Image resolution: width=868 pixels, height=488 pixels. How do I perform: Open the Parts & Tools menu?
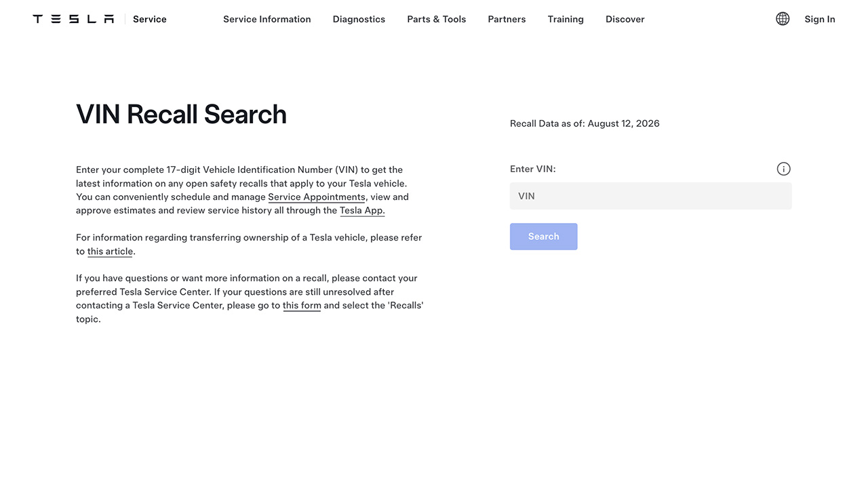437,19
